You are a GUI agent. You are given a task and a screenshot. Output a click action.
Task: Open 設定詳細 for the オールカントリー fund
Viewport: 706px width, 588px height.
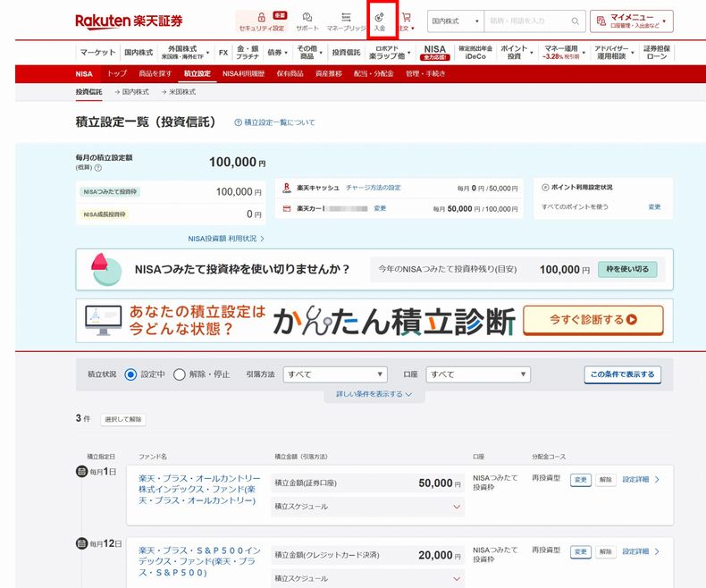coord(641,480)
